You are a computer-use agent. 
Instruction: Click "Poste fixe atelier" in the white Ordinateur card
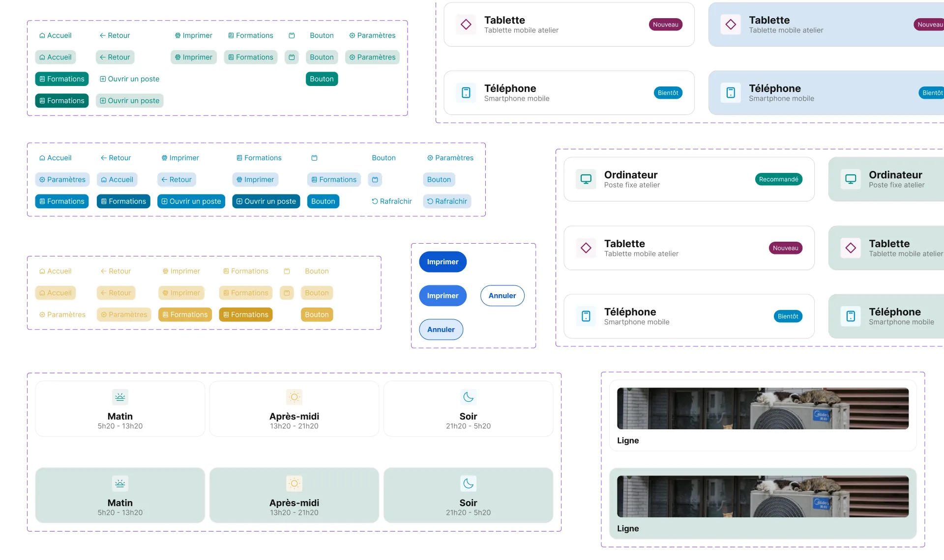click(x=632, y=185)
